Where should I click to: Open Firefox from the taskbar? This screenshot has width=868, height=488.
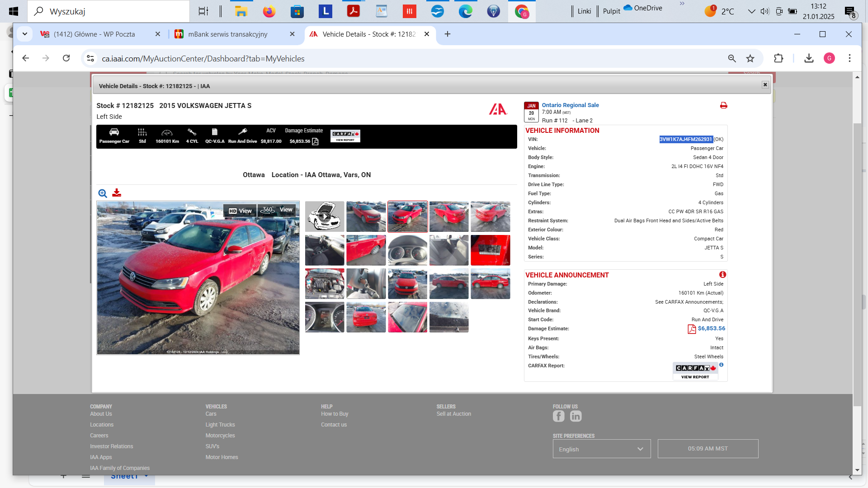(x=269, y=11)
